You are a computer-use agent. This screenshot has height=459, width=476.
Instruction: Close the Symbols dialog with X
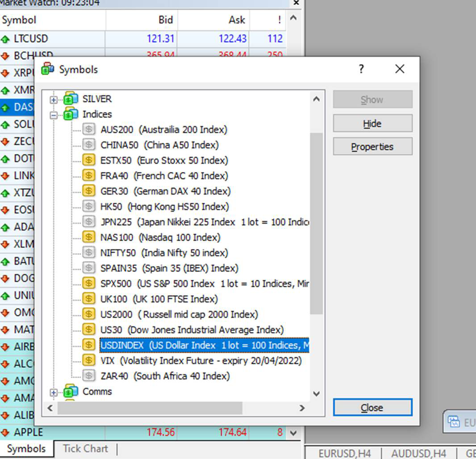[400, 69]
